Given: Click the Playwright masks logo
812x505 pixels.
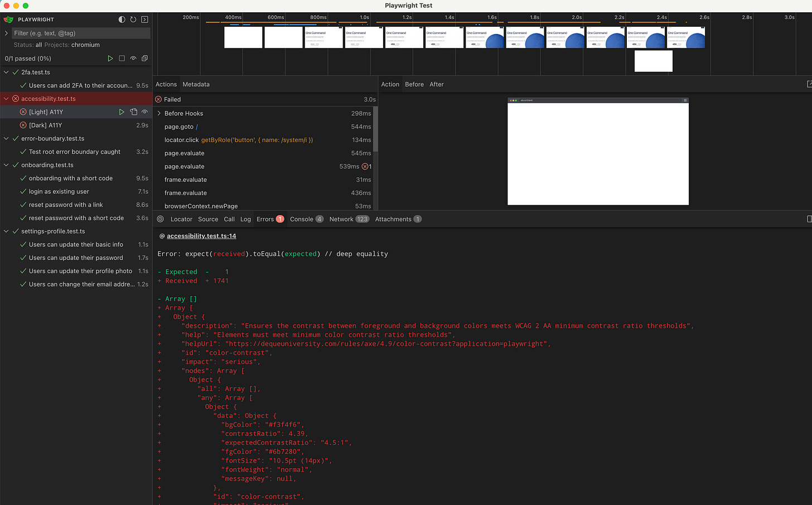Looking at the screenshot, I should pos(8,20).
